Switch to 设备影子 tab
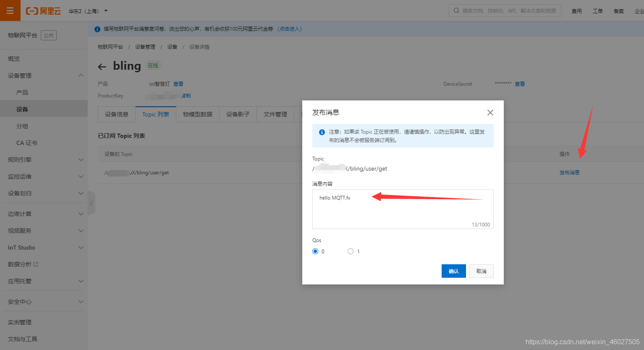 [x=238, y=114]
